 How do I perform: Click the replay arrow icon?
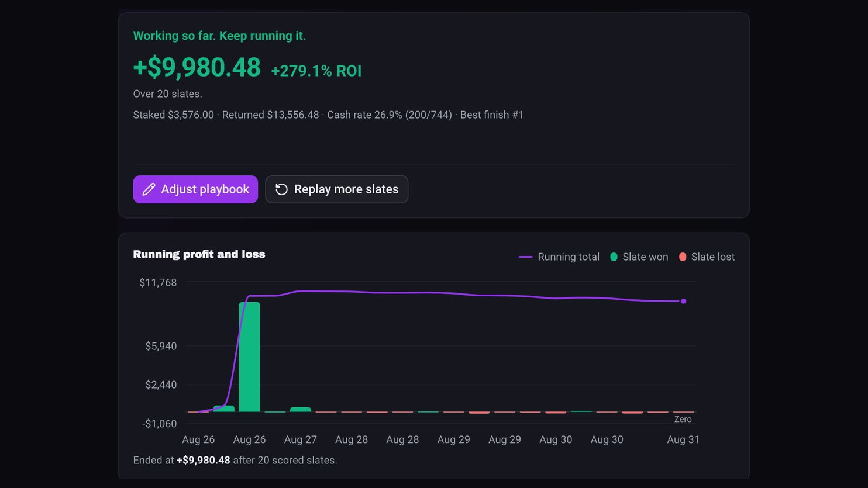pyautogui.click(x=281, y=189)
